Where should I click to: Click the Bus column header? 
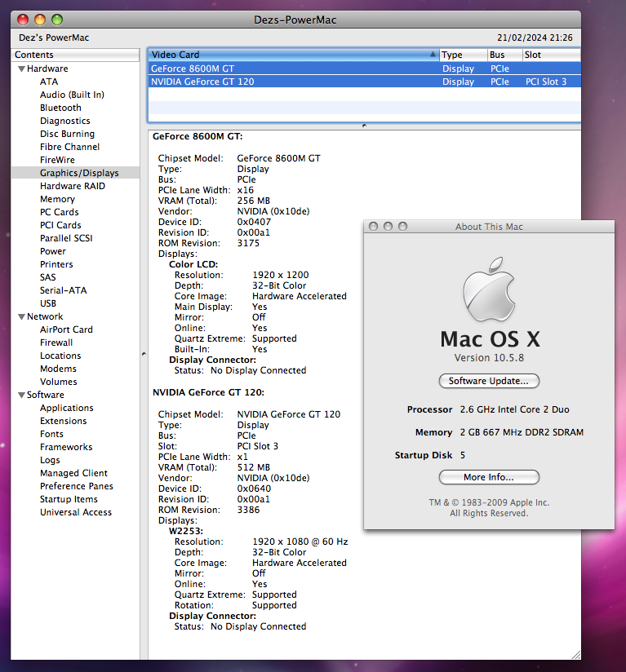(x=505, y=55)
